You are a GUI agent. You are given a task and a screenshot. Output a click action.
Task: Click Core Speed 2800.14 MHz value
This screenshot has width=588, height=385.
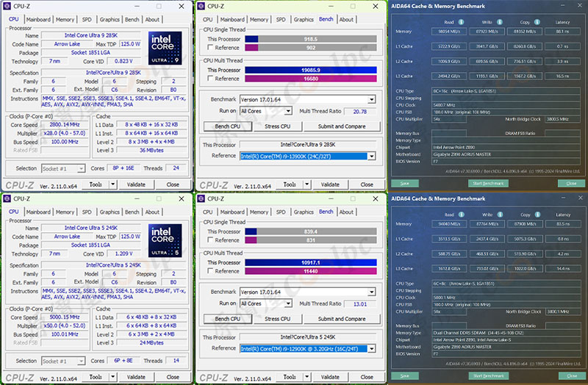point(65,124)
